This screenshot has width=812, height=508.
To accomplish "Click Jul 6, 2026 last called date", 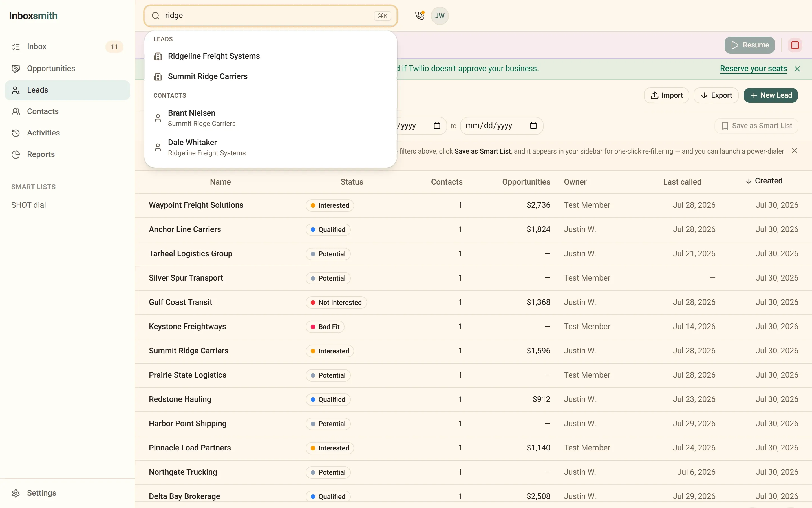I will point(696,472).
